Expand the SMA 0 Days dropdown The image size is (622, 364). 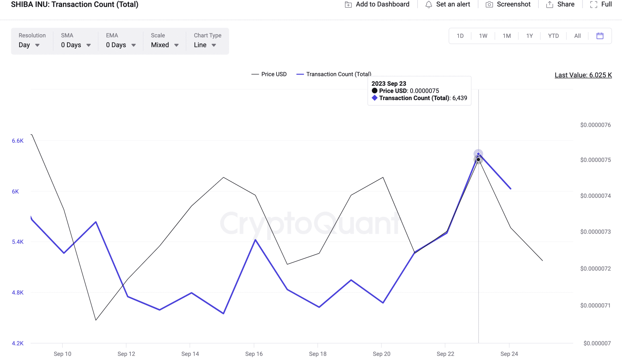(76, 45)
